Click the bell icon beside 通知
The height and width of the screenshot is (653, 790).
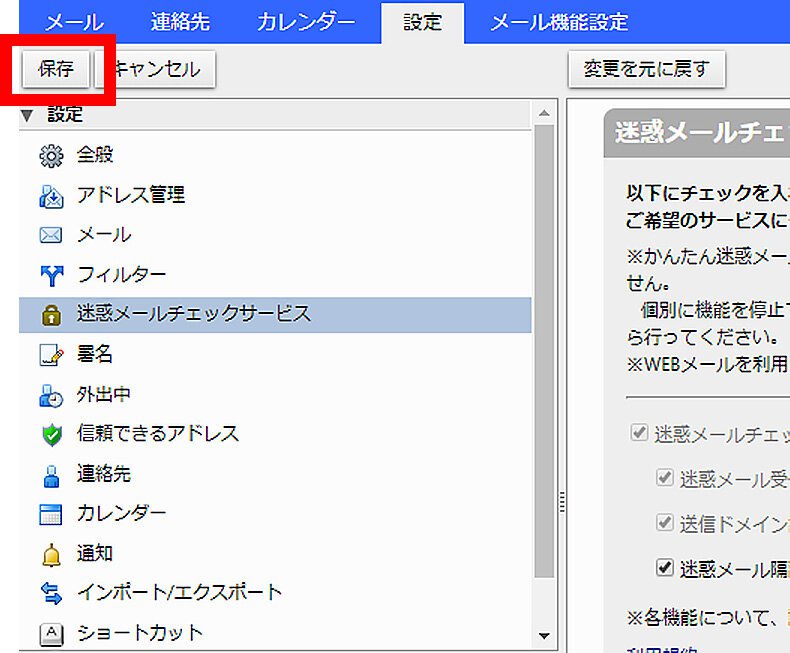pyautogui.click(x=50, y=553)
